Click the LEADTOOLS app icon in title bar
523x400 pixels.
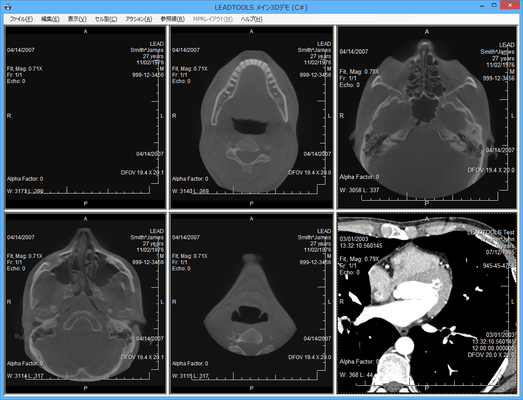pyautogui.click(x=8, y=7)
